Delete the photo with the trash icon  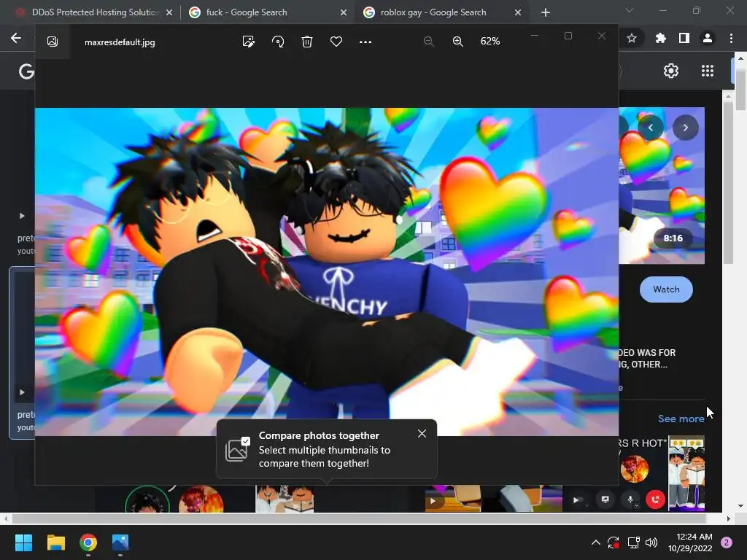coord(307,42)
